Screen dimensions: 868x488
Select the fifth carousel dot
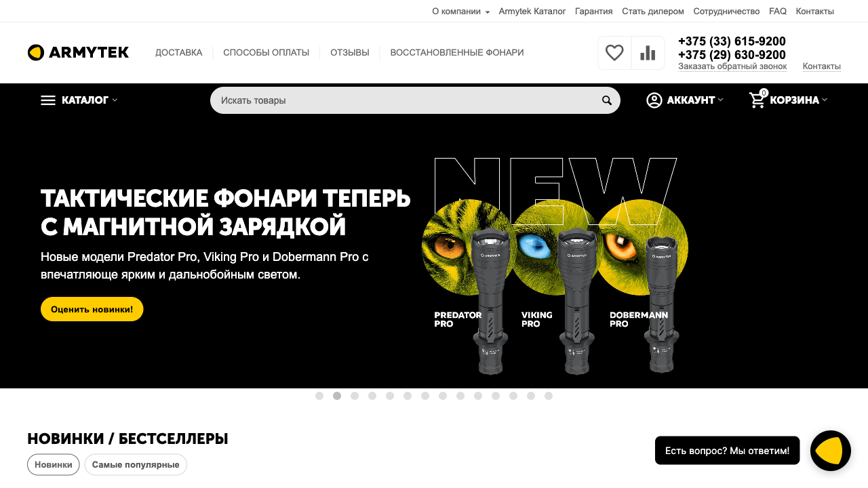tap(390, 396)
